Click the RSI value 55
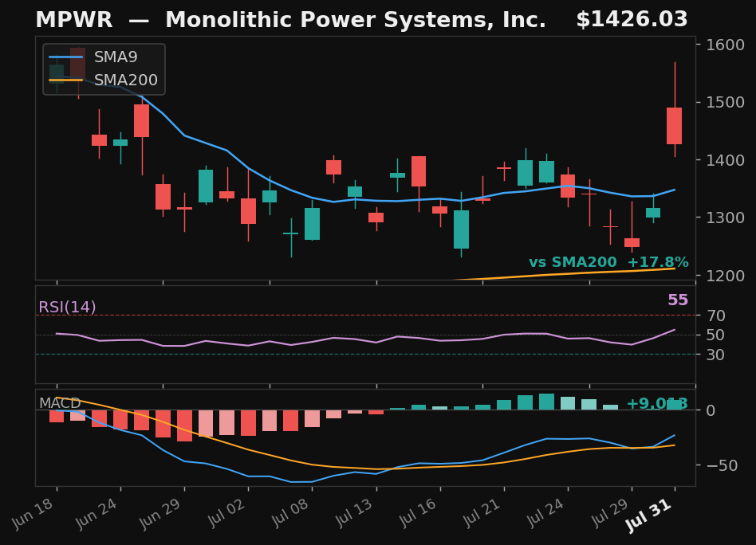The image size is (756, 545). (x=678, y=300)
